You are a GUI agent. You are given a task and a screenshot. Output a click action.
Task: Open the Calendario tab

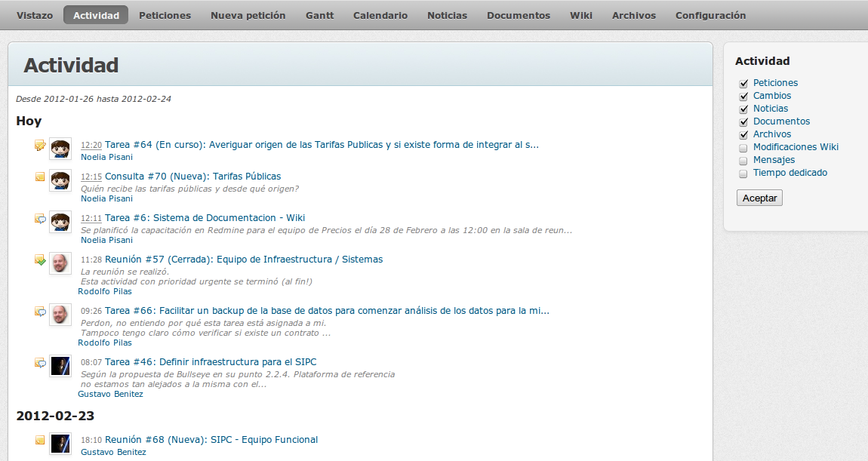[380, 16]
